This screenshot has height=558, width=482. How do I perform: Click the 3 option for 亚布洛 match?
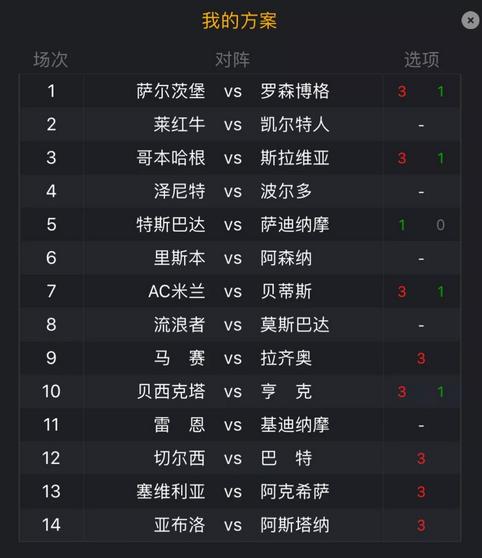point(421,525)
